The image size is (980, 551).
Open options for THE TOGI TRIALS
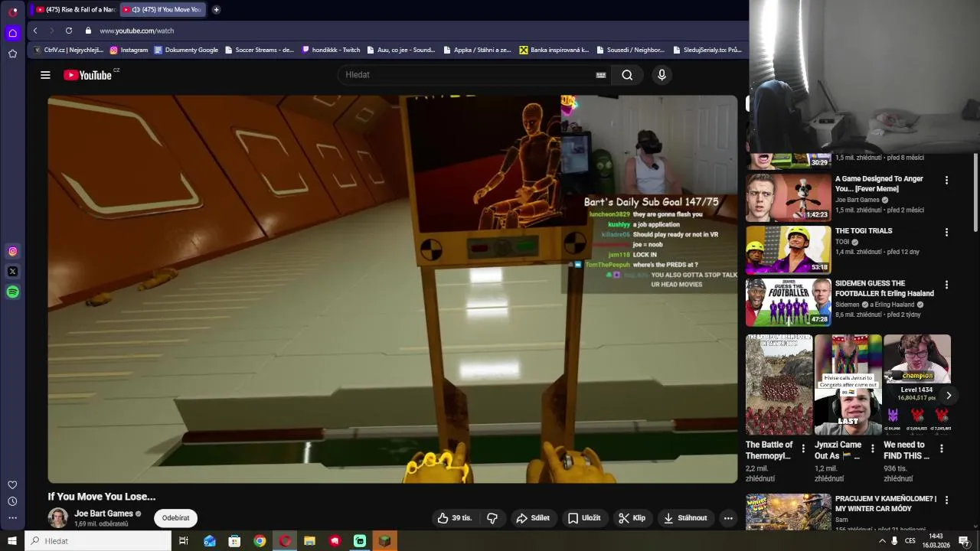click(x=946, y=232)
